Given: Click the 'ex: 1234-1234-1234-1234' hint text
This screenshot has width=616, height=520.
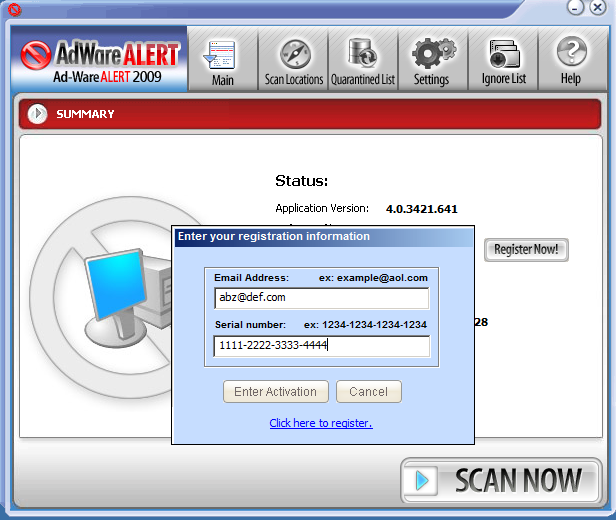Looking at the screenshot, I should coord(365,325).
